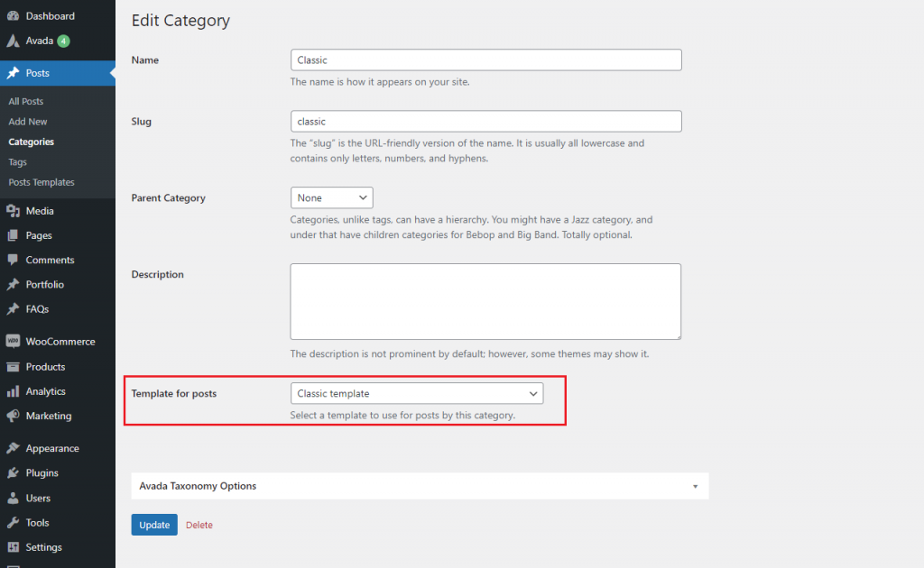Screen dimensions: 924x568
Task: Open Posts Templates submenu item
Action: coord(42,182)
